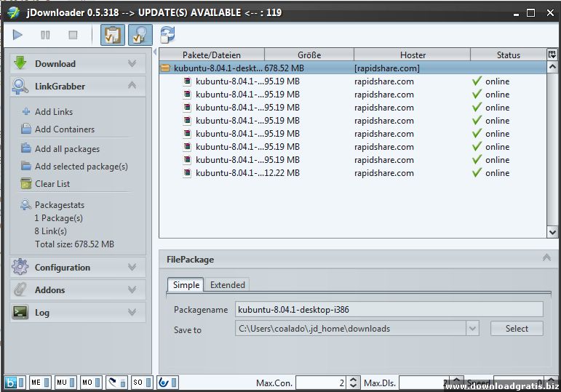
Task: Click the '12.22 MB' file row
Action: [353, 173]
